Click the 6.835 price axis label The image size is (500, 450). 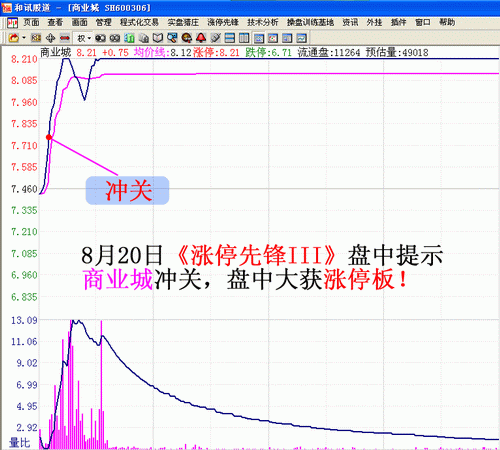24,297
